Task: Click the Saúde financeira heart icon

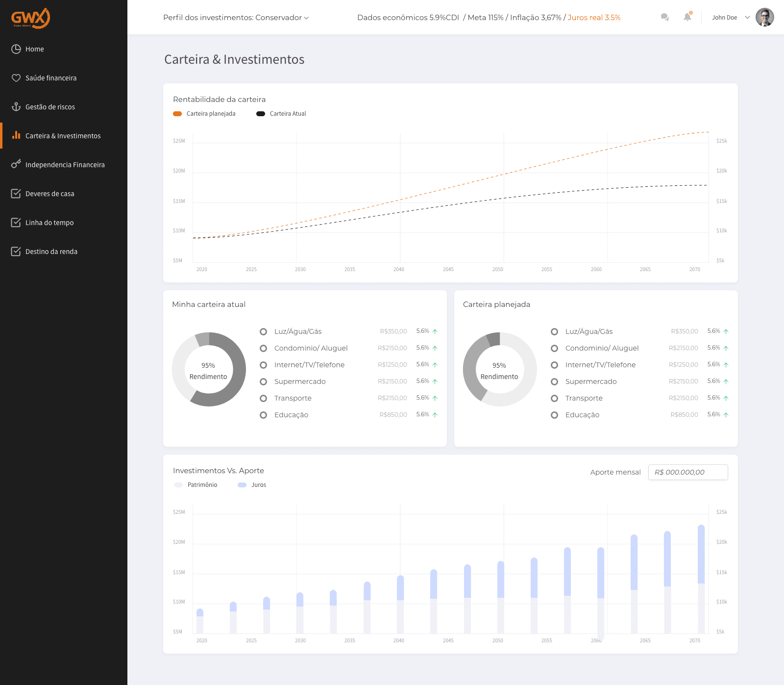Action: (x=16, y=78)
